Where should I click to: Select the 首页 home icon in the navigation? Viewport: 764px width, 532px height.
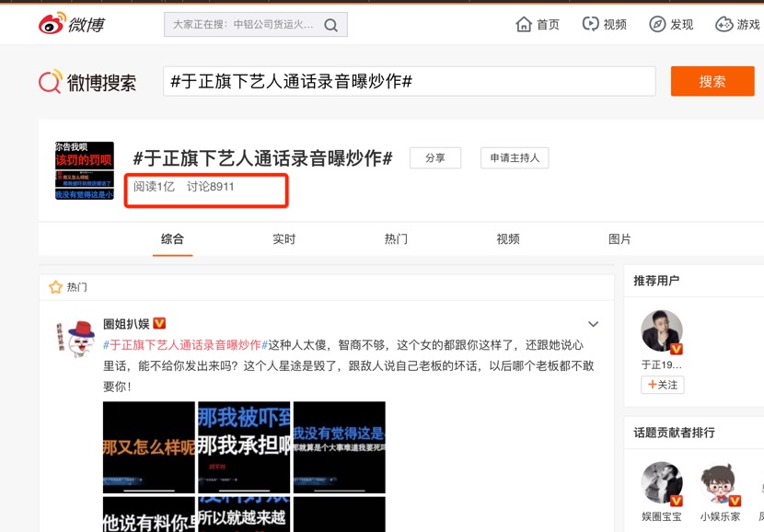(523, 24)
